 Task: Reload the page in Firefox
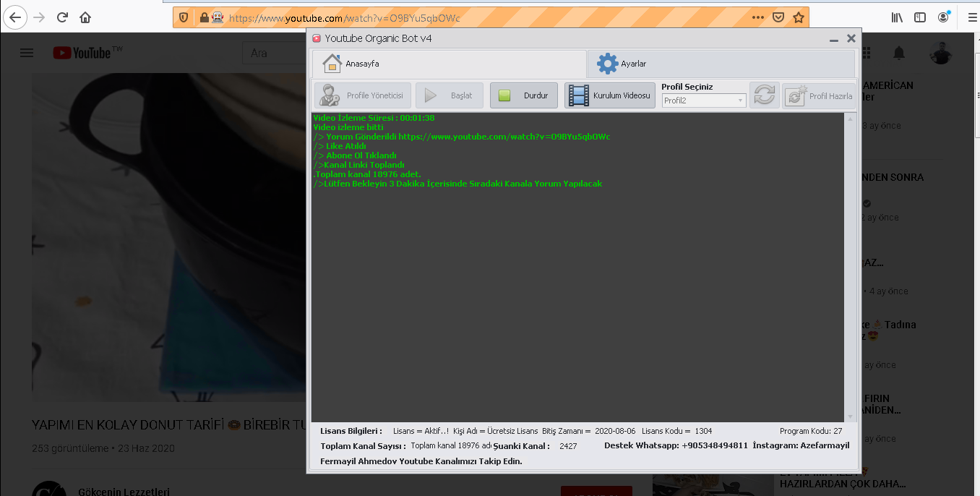[62, 17]
